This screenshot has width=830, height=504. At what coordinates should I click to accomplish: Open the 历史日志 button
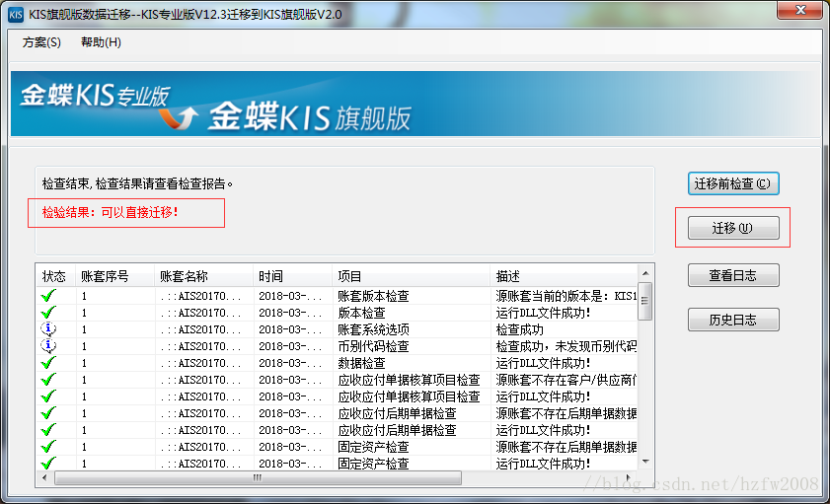tap(733, 320)
